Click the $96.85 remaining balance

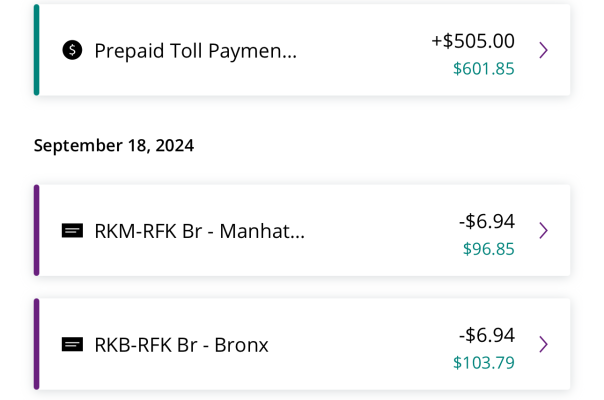[489, 249]
